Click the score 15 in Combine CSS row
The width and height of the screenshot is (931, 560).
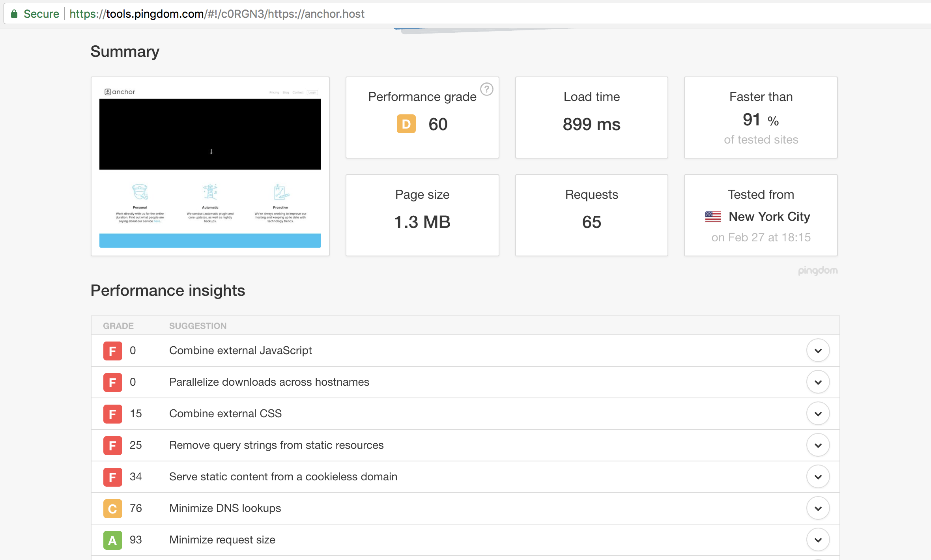[136, 414]
